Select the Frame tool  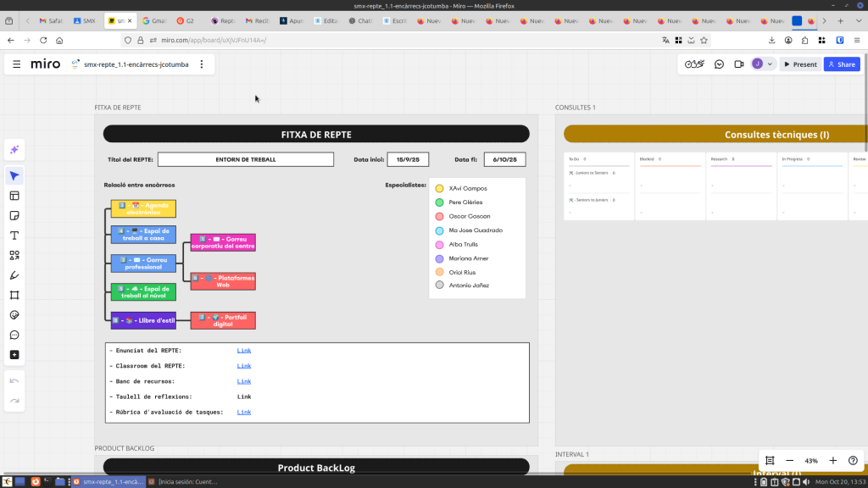[x=14, y=295]
